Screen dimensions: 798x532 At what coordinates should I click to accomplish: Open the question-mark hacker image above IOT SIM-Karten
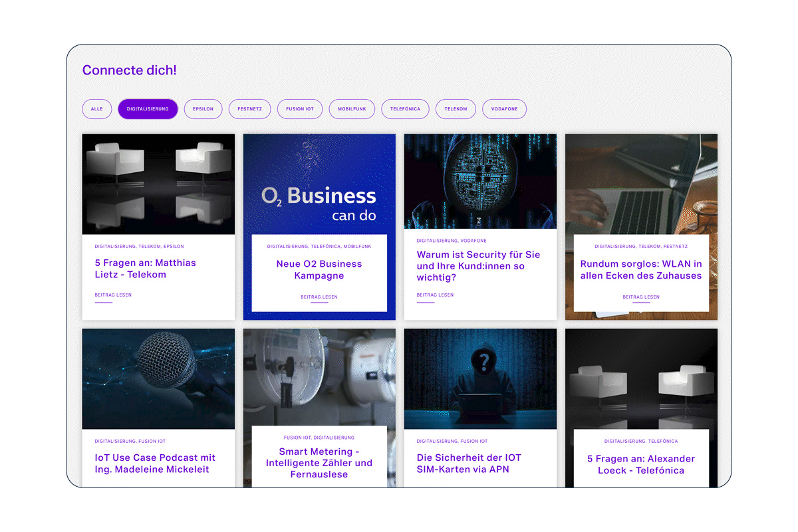click(481, 379)
